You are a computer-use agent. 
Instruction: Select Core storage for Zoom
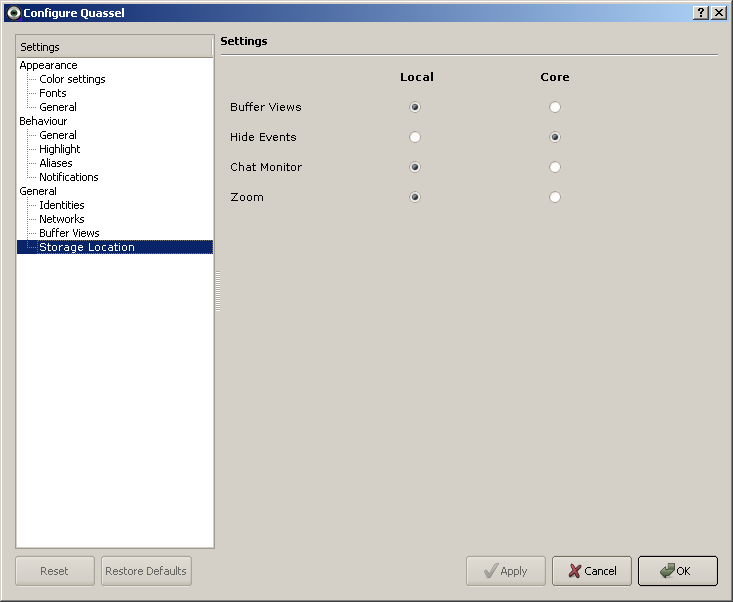(x=555, y=197)
